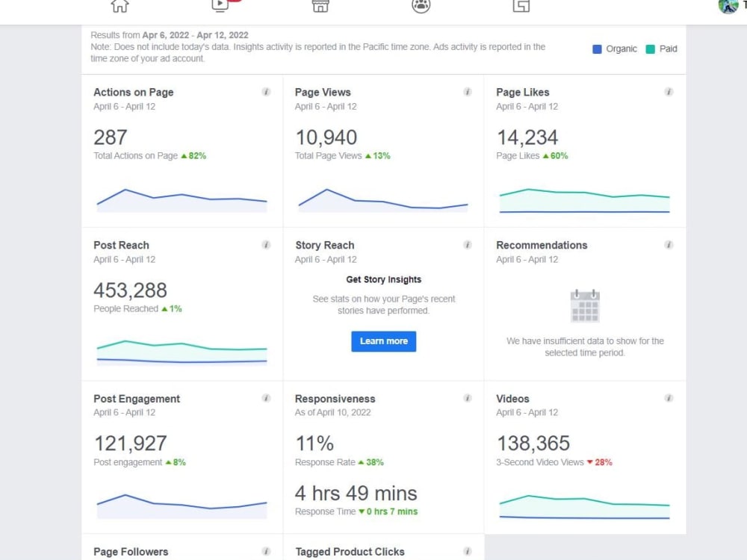
Task: Select the Watch video icon
Action: 219,7
